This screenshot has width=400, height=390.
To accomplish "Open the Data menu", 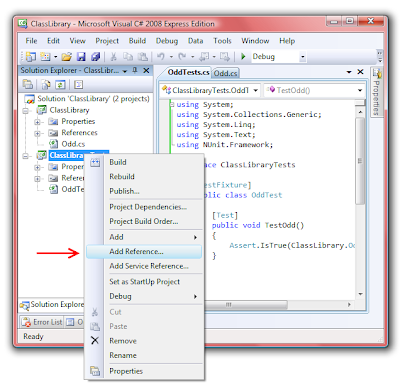I will point(195,41).
